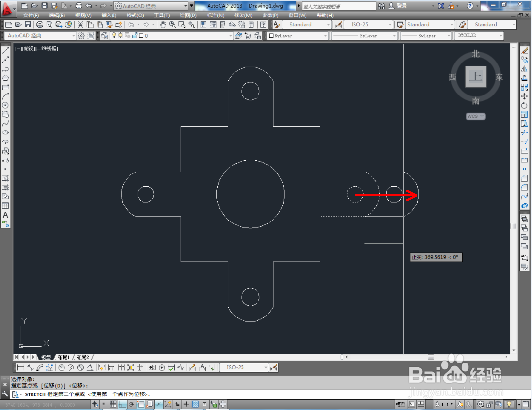Viewport: 532px width, 410px height.
Task: Click the STRETCH command line input
Action: (270, 394)
